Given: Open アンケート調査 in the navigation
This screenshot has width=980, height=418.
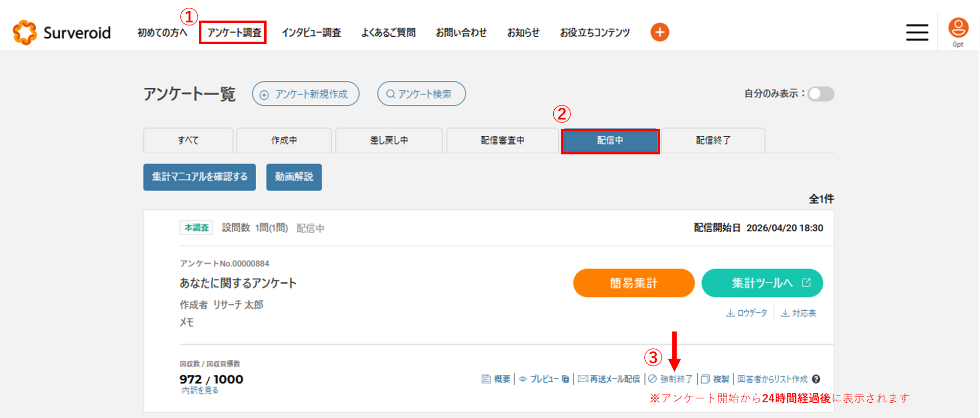Looking at the screenshot, I should 233,32.
